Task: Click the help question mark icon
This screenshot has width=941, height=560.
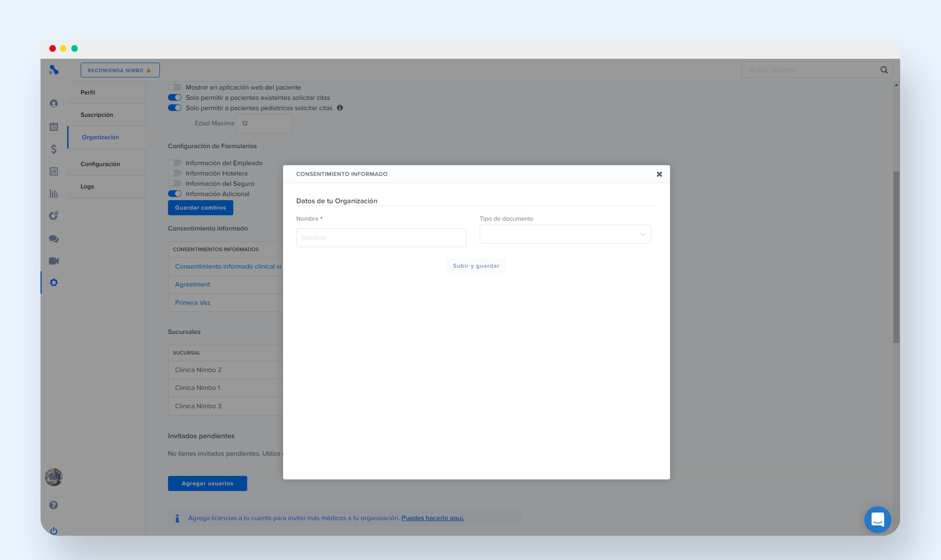Action: (54, 505)
